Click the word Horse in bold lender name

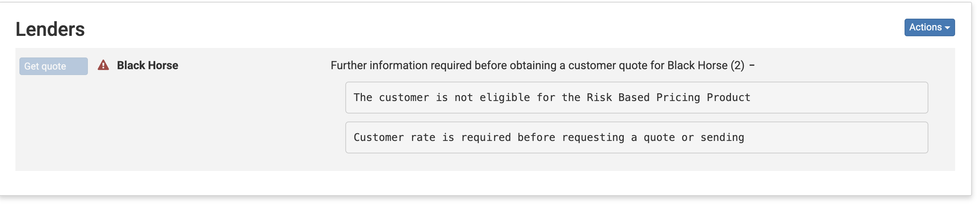pos(163,66)
